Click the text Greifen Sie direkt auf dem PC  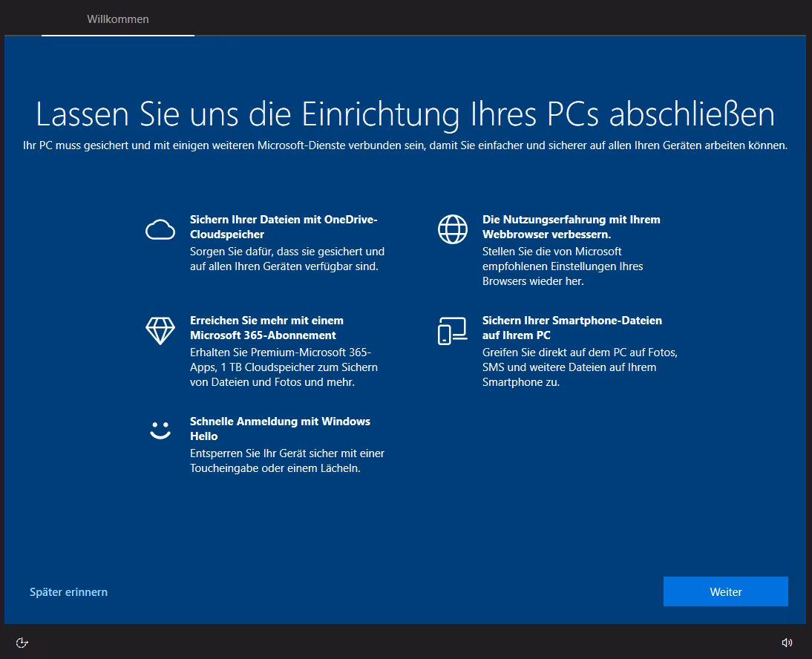(x=580, y=367)
